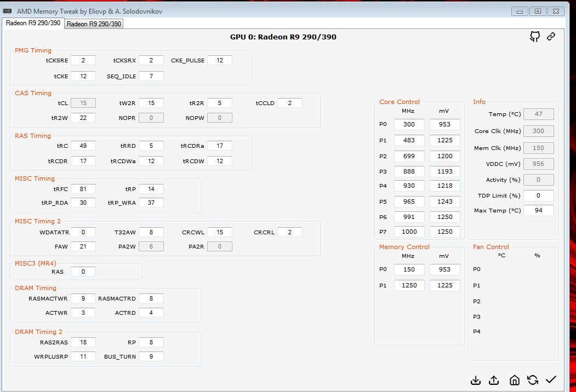Select the ACTWR timing field
The height and width of the screenshot is (392, 576).
pos(83,313)
